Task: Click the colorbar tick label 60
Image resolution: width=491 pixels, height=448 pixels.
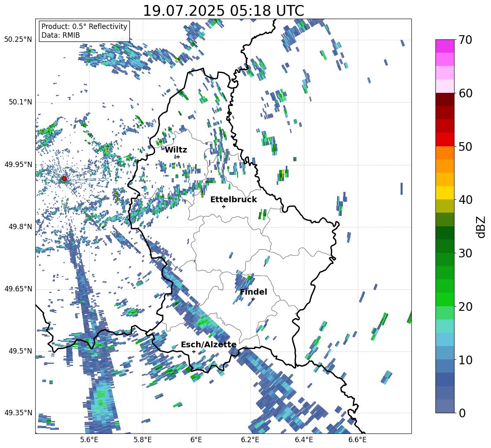Action: pyautogui.click(x=465, y=93)
